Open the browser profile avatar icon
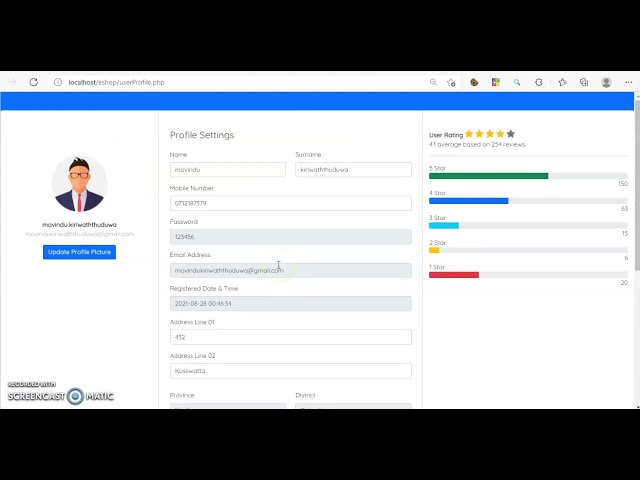The width and height of the screenshot is (640, 480). 606,82
